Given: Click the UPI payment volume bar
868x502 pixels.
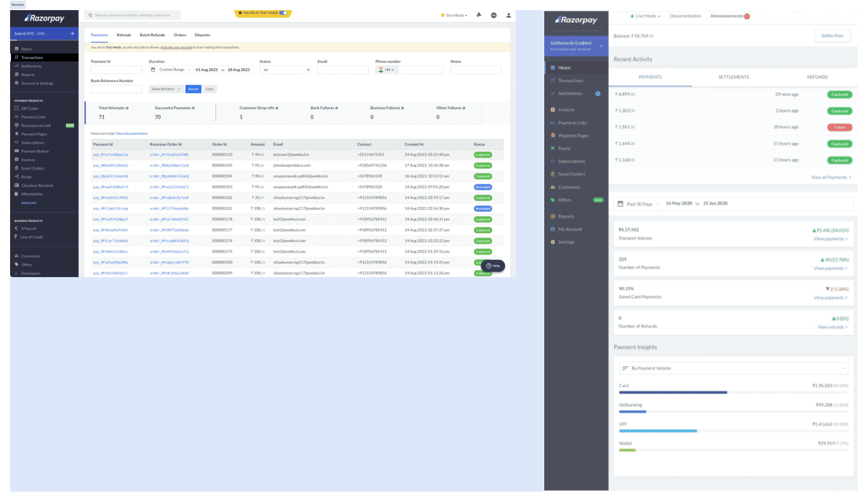Looking at the screenshot, I should (658, 431).
